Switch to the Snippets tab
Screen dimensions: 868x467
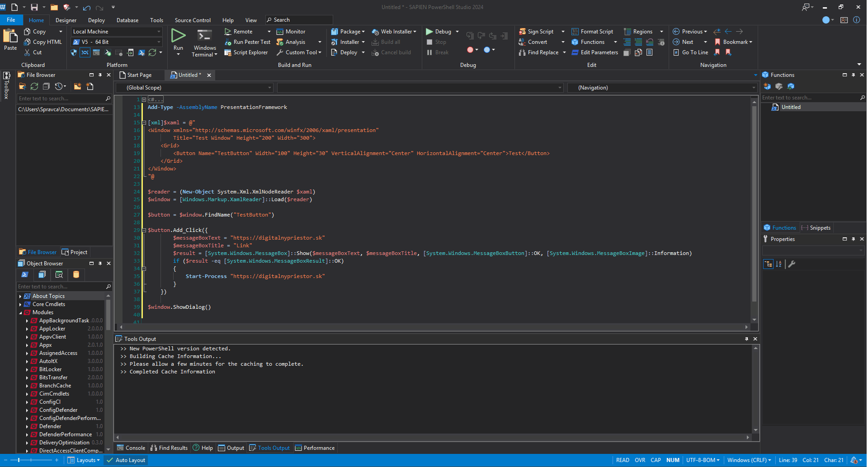tap(816, 228)
